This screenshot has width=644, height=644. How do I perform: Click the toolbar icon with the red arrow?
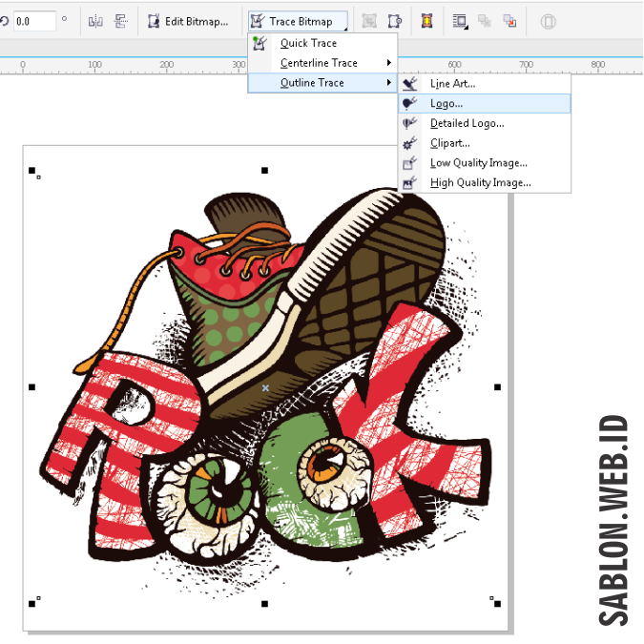[x=509, y=21]
